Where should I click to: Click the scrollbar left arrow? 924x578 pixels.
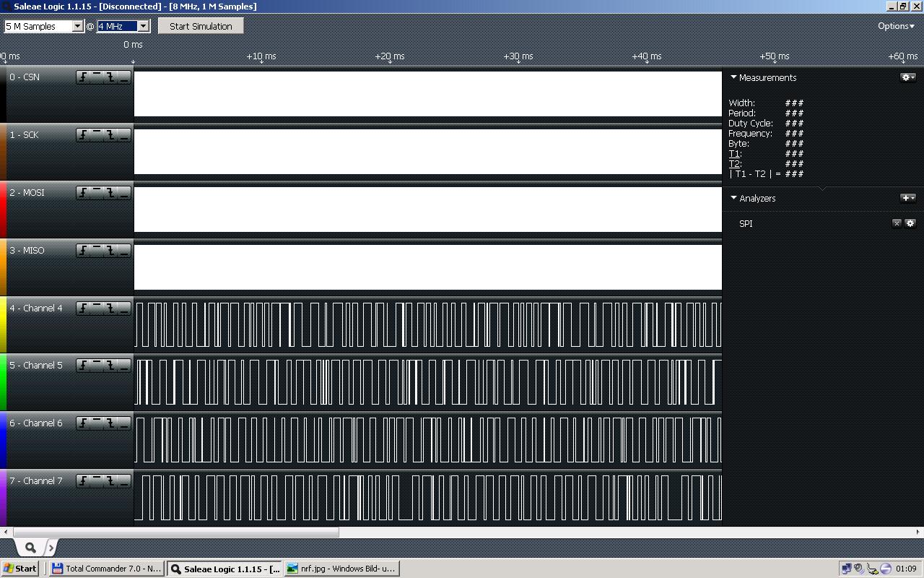(x=5, y=532)
